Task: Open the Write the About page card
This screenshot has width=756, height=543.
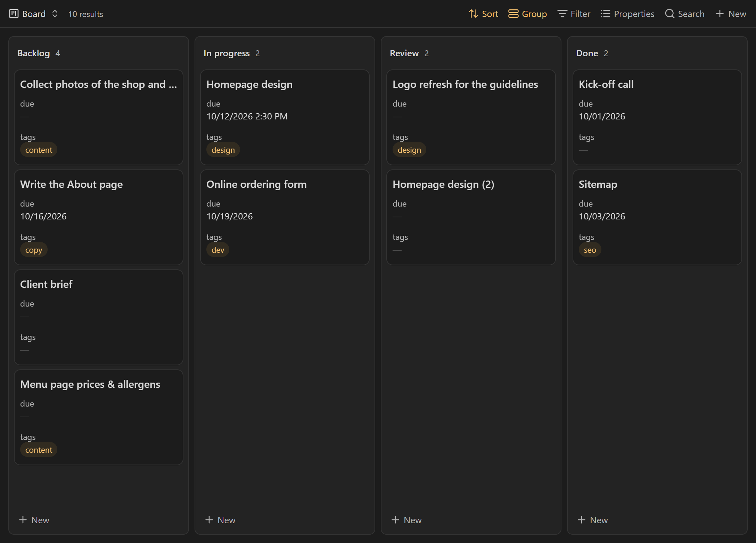Action: [99, 217]
